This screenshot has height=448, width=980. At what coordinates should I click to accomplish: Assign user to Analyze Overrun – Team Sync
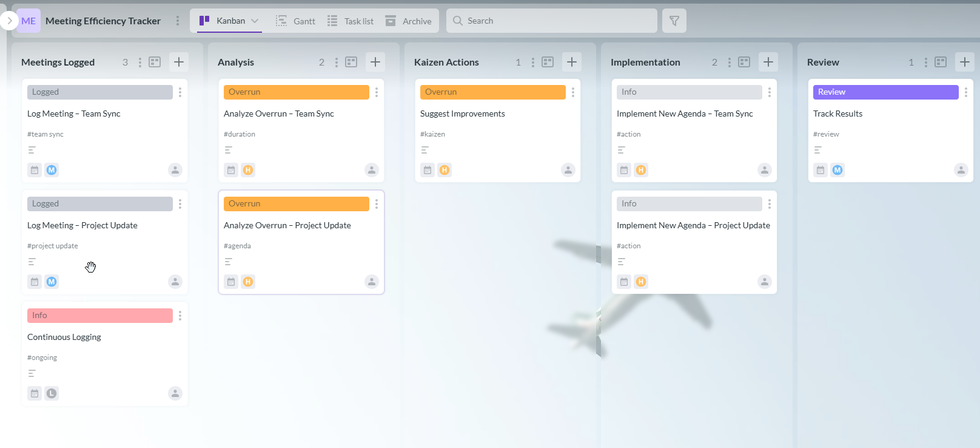(x=372, y=170)
